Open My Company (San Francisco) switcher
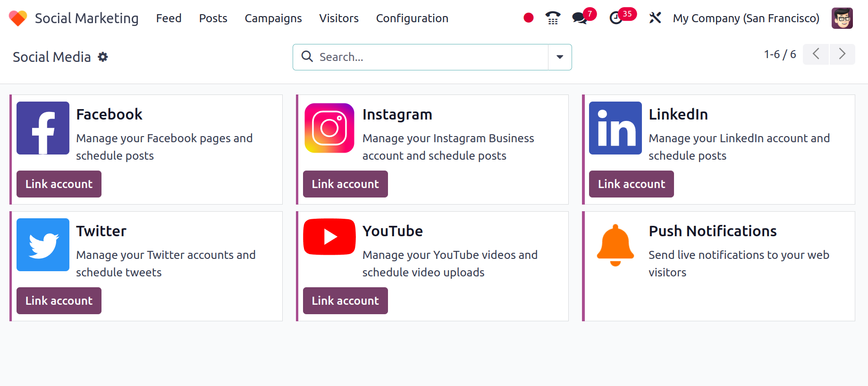 point(746,18)
